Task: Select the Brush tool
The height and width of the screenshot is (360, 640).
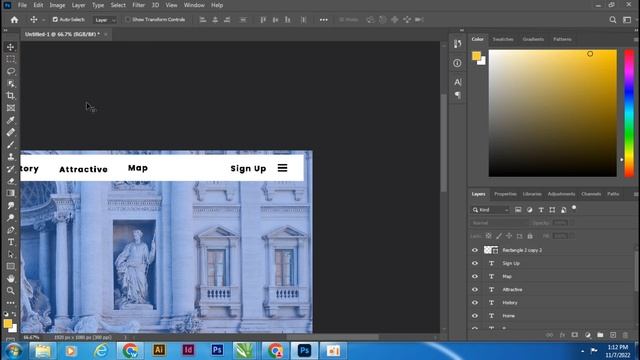Action: (11, 145)
